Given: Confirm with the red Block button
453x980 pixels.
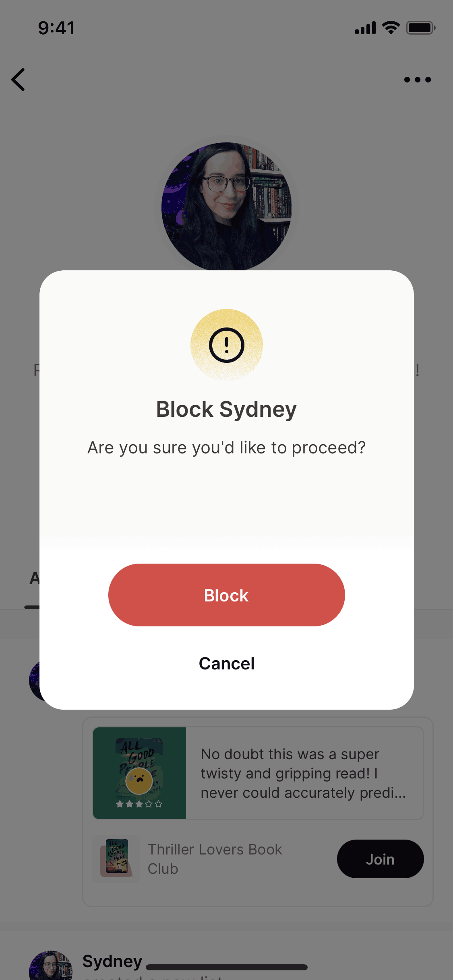Looking at the screenshot, I should tap(226, 595).
